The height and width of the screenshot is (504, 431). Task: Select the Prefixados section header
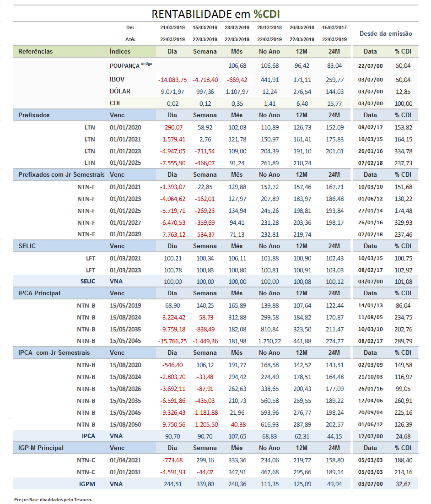34,115
